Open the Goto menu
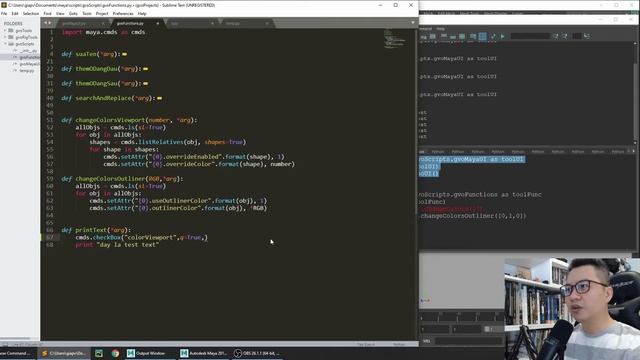Screen dimensions: 640x360 [73, 13]
